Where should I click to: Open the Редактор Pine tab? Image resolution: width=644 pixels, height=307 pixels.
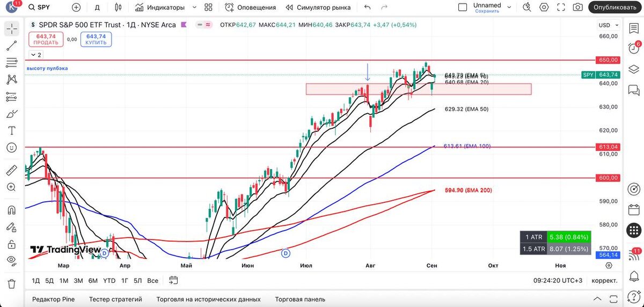pos(53,299)
